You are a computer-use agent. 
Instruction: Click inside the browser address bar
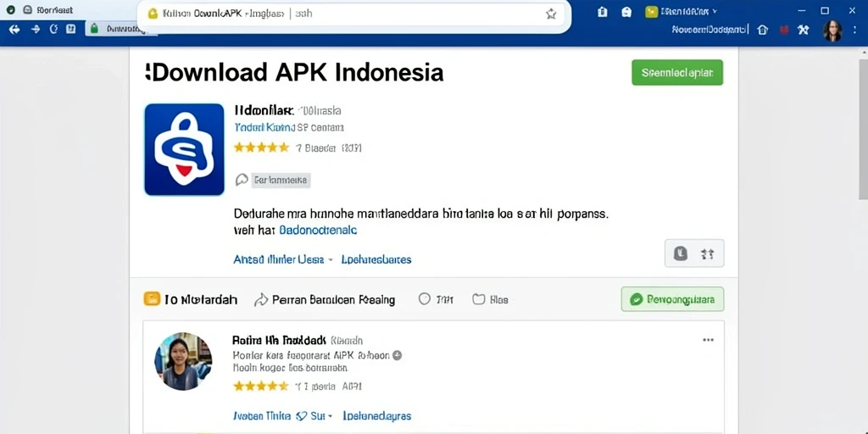tap(354, 14)
